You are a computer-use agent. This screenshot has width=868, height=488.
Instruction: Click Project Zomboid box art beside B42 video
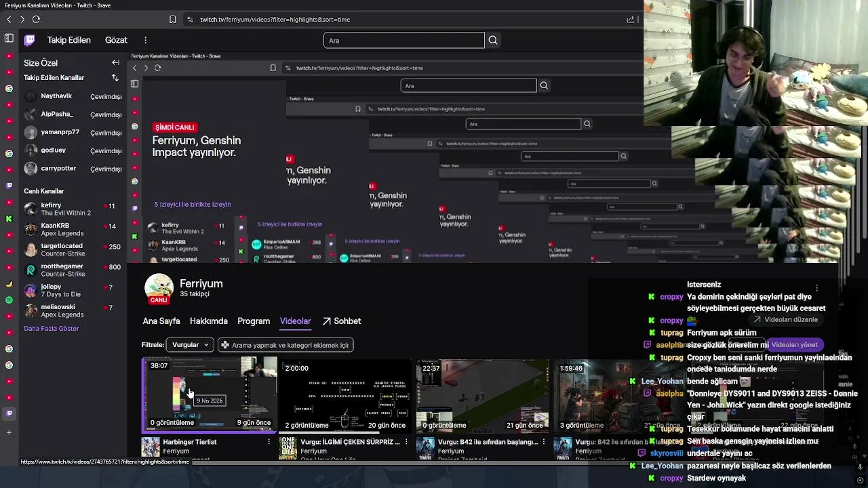[x=425, y=448]
